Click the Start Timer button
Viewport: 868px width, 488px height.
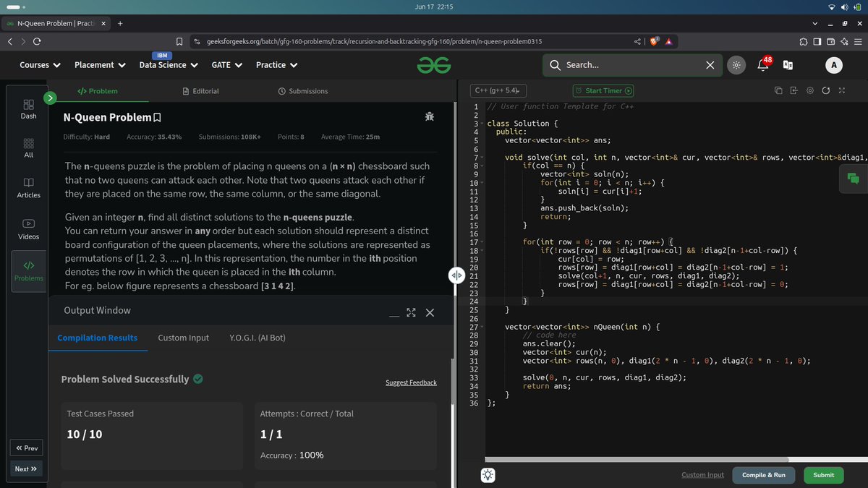click(603, 91)
